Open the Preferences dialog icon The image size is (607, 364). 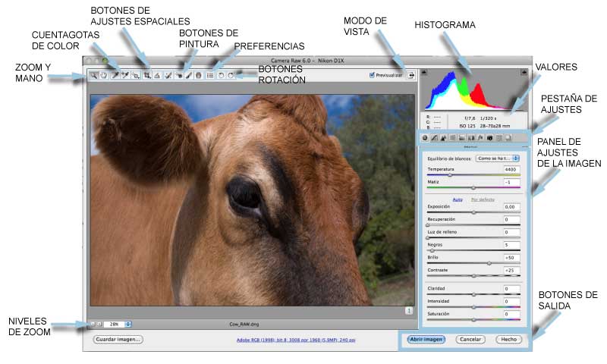coord(210,75)
